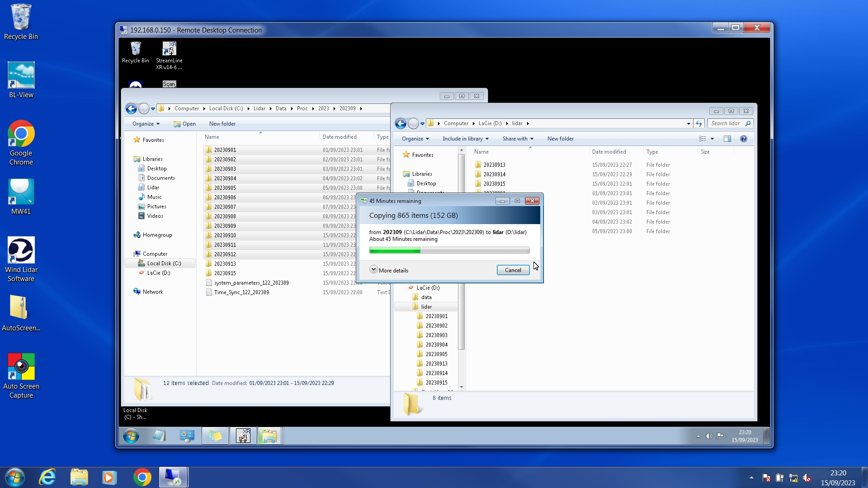
Task: Open the MW41 desktop shortcut
Action: click(x=21, y=197)
